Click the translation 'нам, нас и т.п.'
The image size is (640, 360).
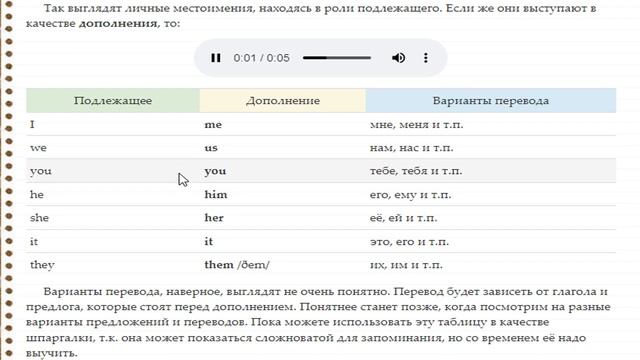point(411,148)
